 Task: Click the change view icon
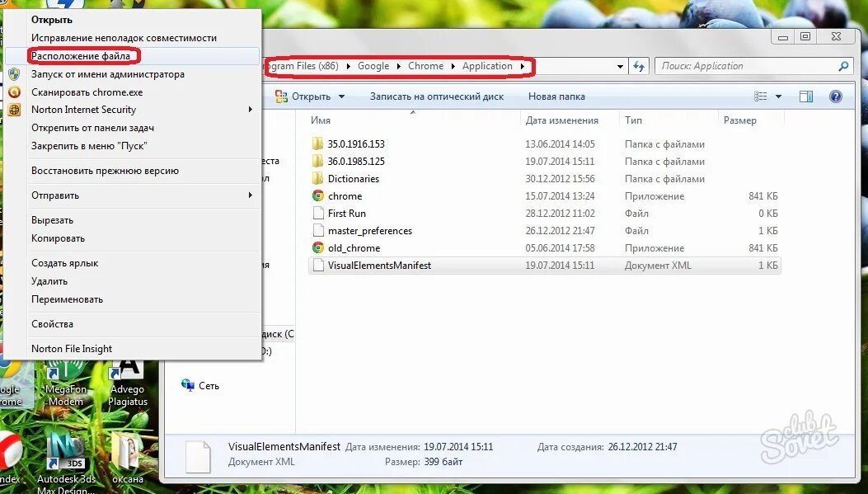761,96
